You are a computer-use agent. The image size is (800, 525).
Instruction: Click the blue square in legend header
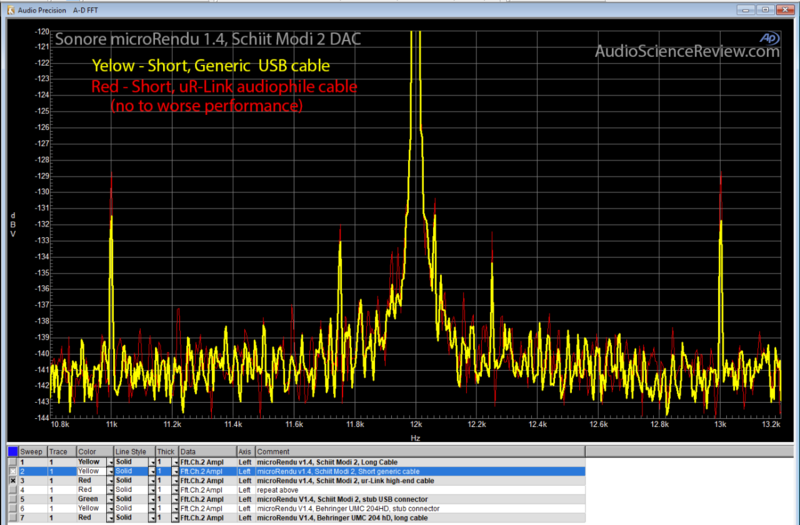pyautogui.click(x=12, y=452)
